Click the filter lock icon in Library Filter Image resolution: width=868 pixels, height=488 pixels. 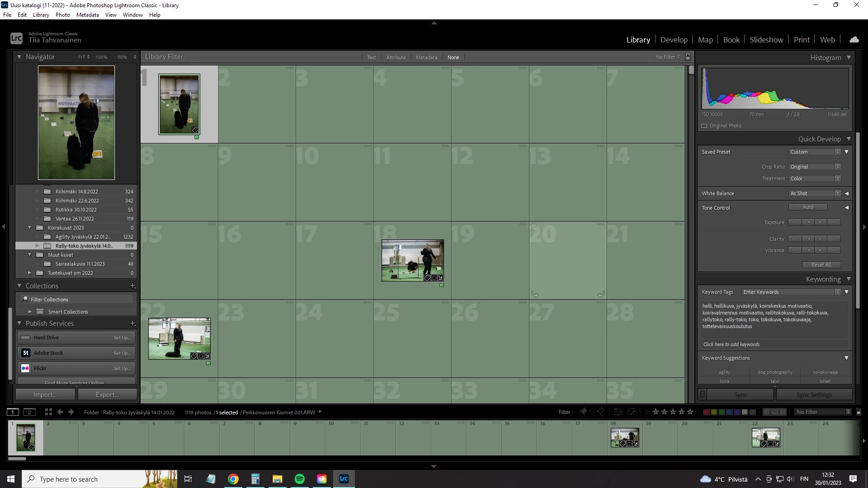688,57
